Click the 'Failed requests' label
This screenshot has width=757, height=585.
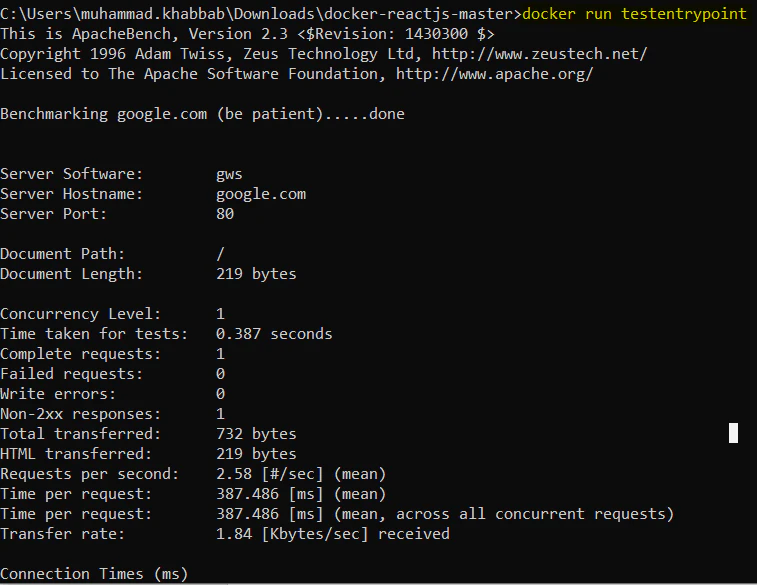(x=72, y=374)
